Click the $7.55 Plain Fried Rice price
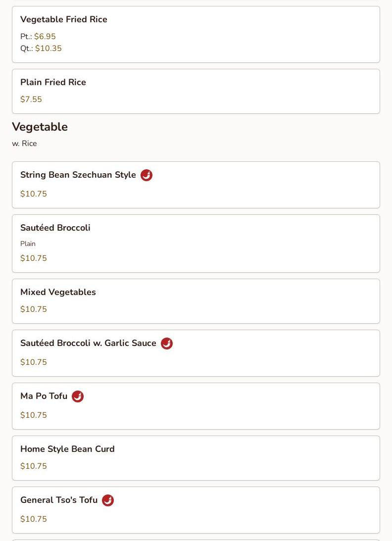The image size is (392, 541). click(x=31, y=99)
